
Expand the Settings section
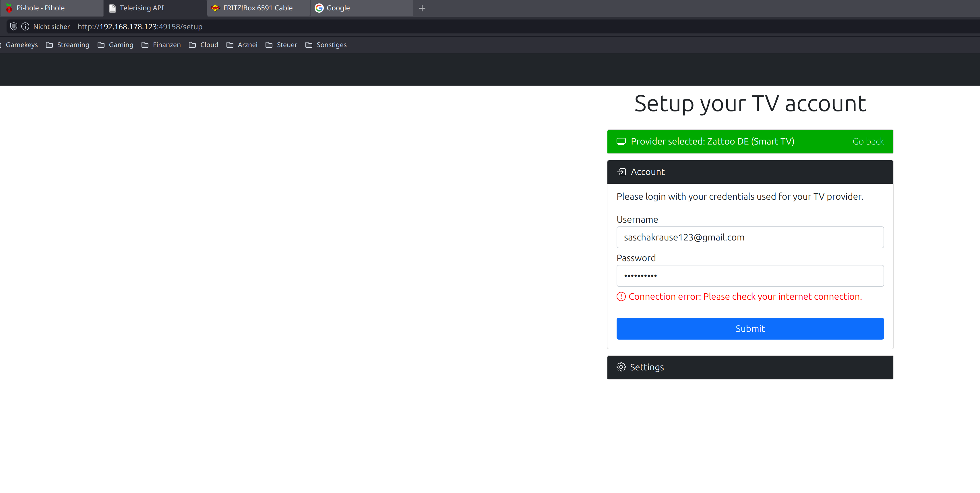pos(750,367)
